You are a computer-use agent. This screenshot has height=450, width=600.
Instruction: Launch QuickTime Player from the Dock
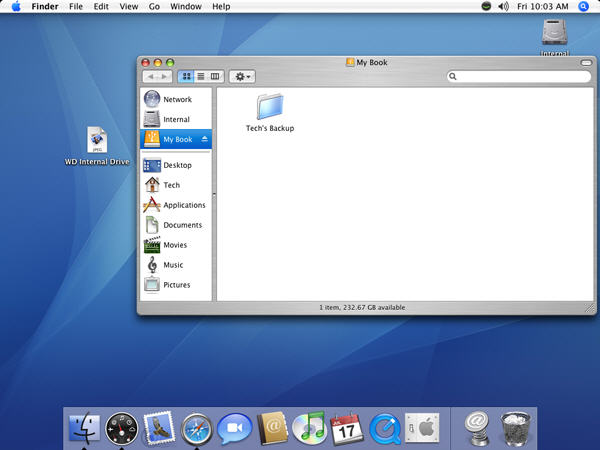coord(385,429)
